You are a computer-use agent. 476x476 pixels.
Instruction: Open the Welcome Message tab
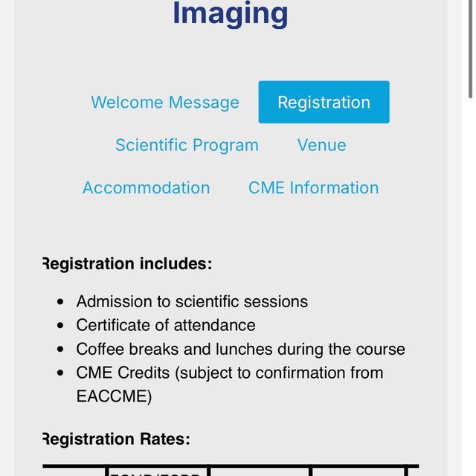tap(165, 103)
